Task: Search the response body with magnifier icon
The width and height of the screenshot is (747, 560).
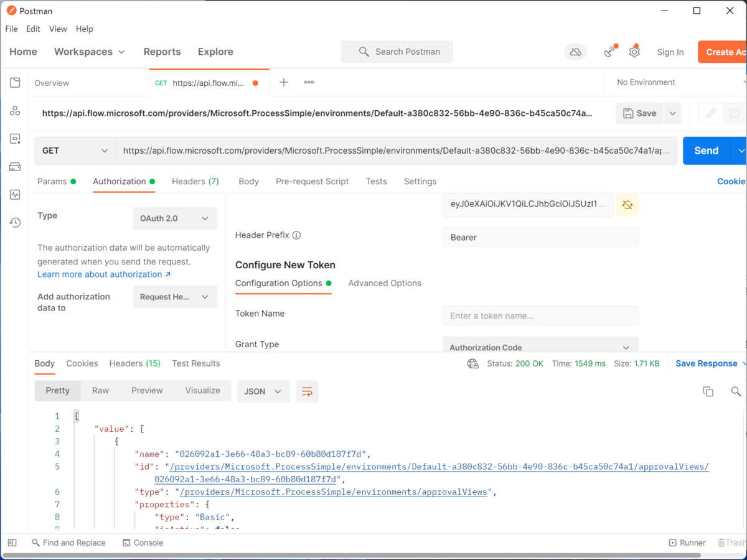Action: pyautogui.click(x=736, y=391)
